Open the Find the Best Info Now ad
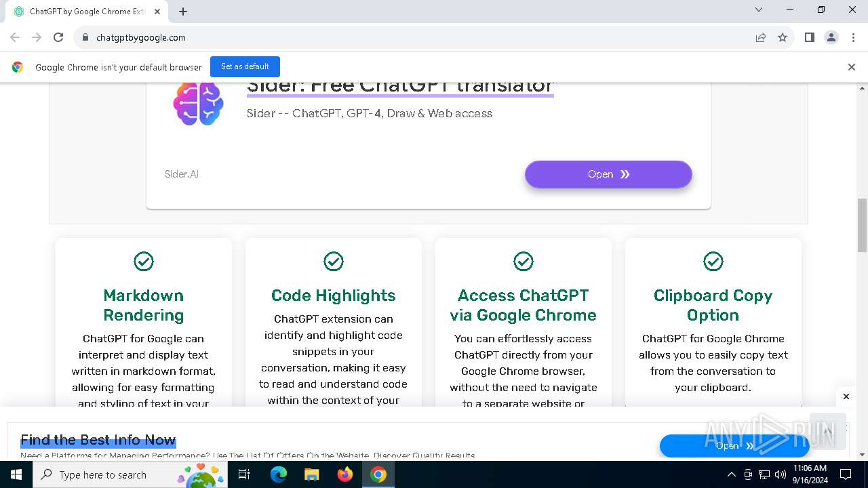Image resolution: width=868 pixels, height=488 pixels. (x=98, y=440)
